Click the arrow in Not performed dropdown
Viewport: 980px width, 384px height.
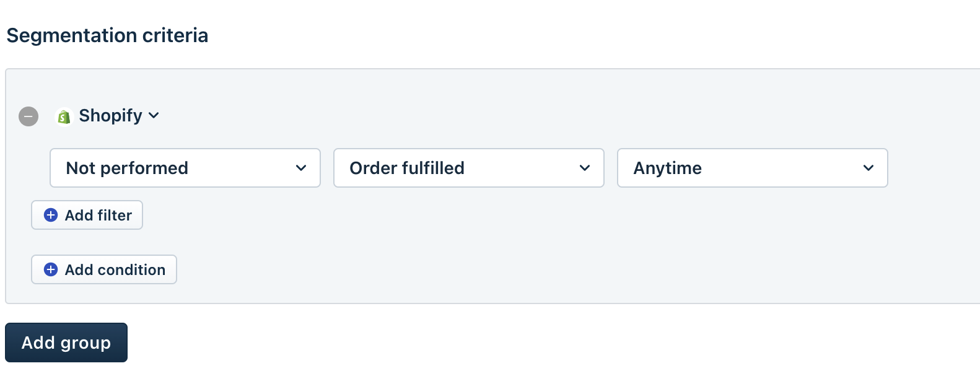pyautogui.click(x=301, y=168)
